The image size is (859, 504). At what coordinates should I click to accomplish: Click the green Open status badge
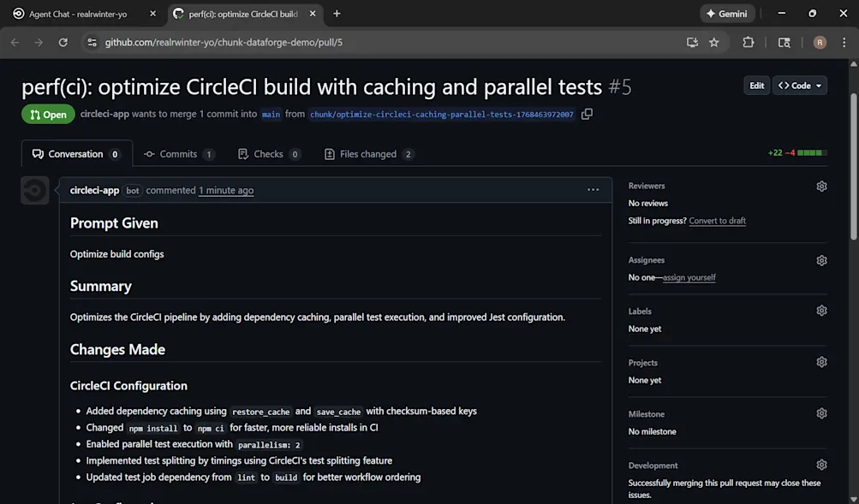click(48, 114)
